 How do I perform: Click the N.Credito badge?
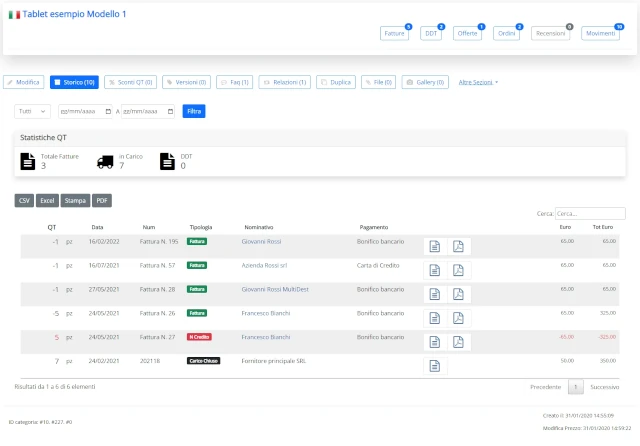(199, 337)
